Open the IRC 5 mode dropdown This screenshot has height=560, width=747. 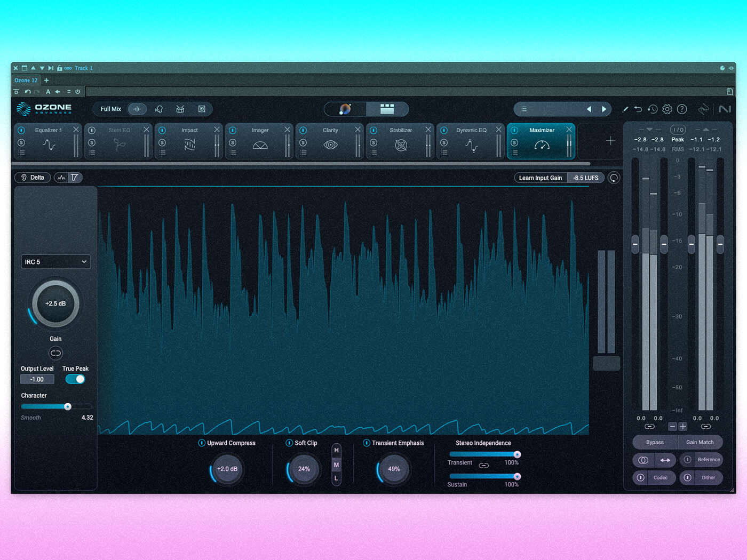tap(55, 262)
